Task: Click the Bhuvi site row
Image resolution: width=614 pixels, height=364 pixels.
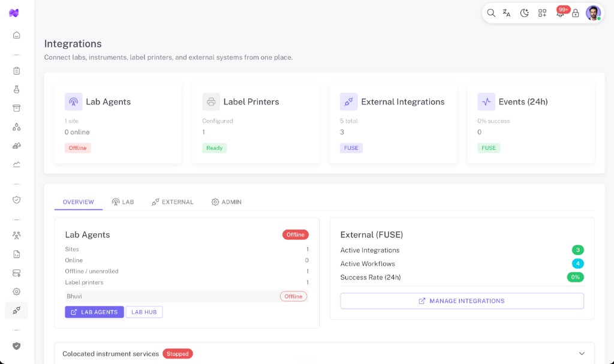Action: pos(187,296)
